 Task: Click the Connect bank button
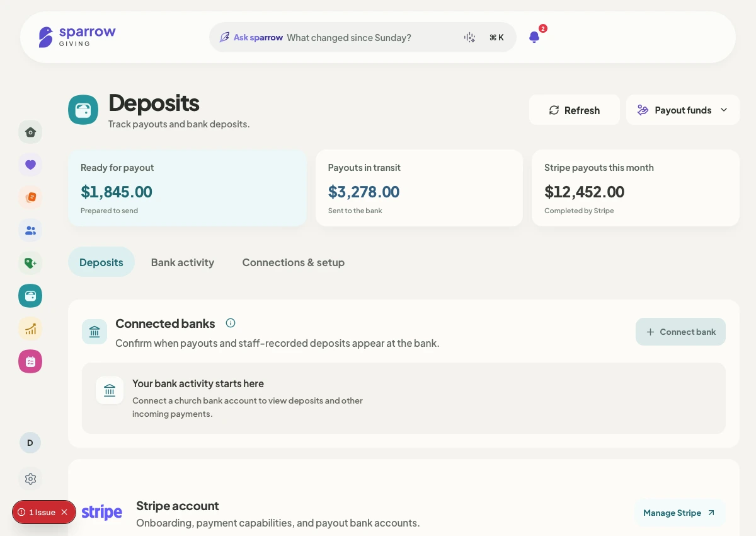coord(680,332)
